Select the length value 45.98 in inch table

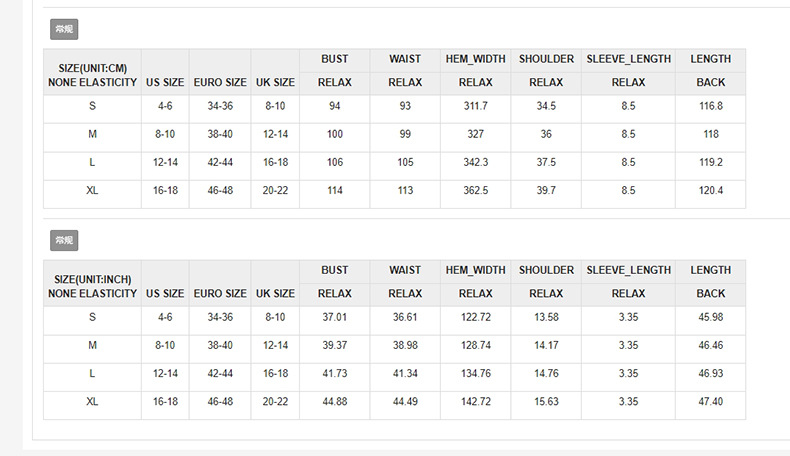(711, 317)
